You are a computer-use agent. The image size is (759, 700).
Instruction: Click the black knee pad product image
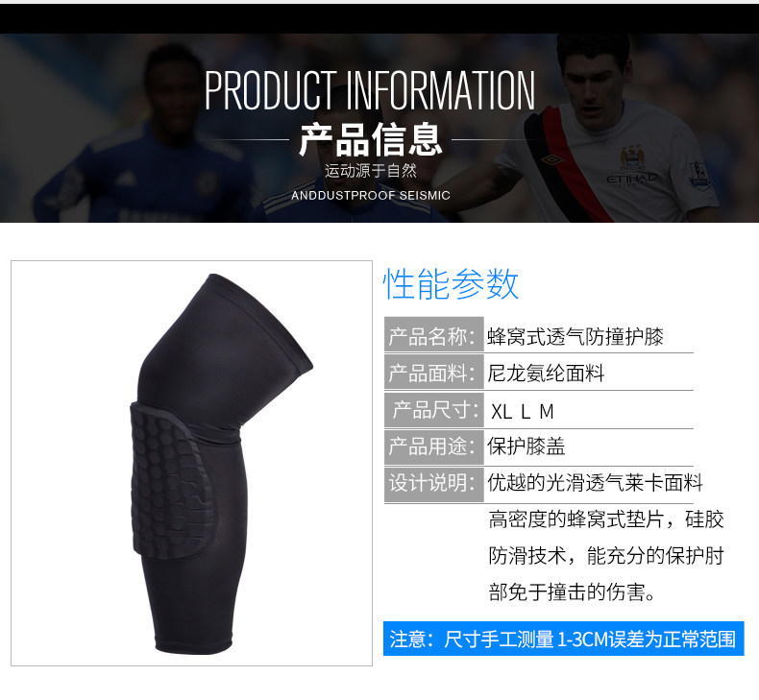[x=221, y=464]
